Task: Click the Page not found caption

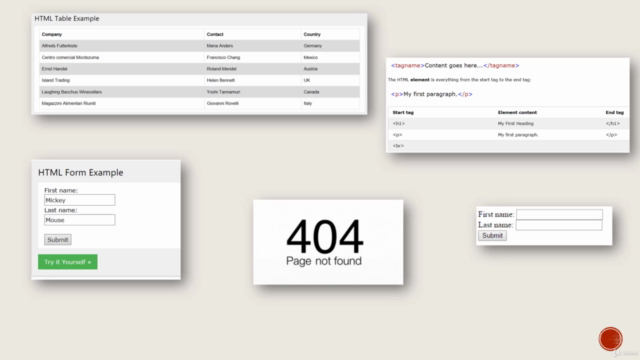Action: [324, 261]
